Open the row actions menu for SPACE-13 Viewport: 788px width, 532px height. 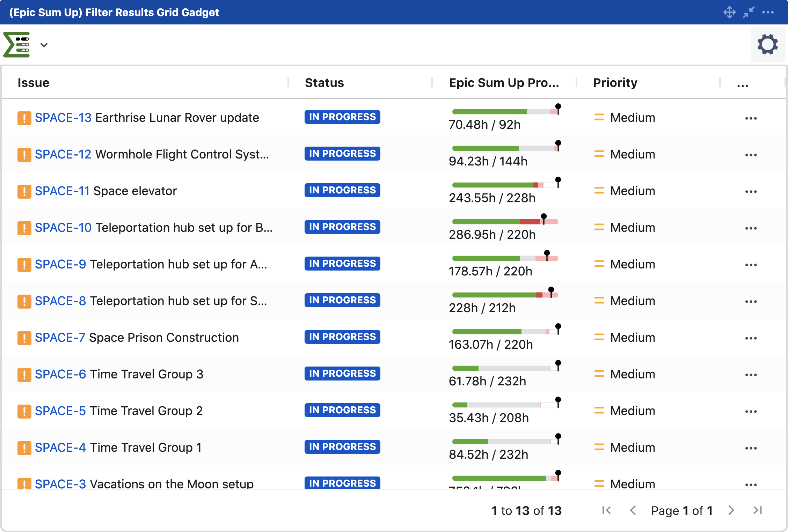point(751,118)
